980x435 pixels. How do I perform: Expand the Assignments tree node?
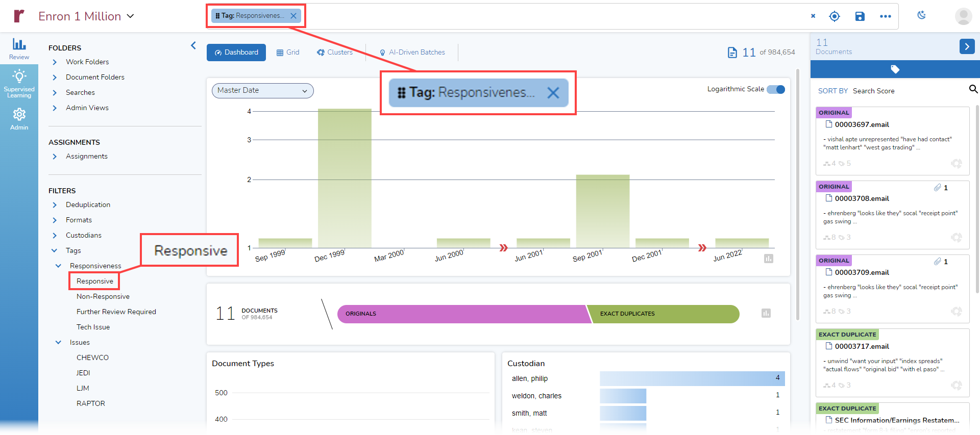pyautogui.click(x=55, y=157)
